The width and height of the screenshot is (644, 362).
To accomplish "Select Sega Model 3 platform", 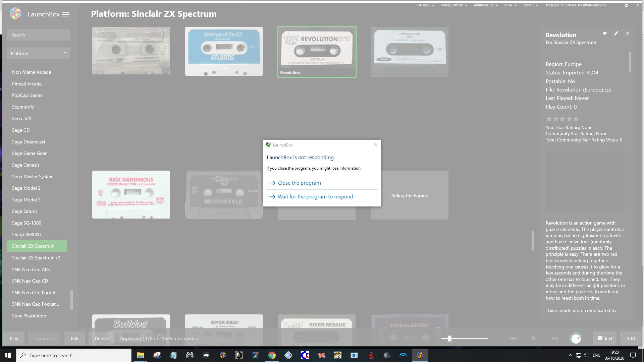I will [26, 200].
